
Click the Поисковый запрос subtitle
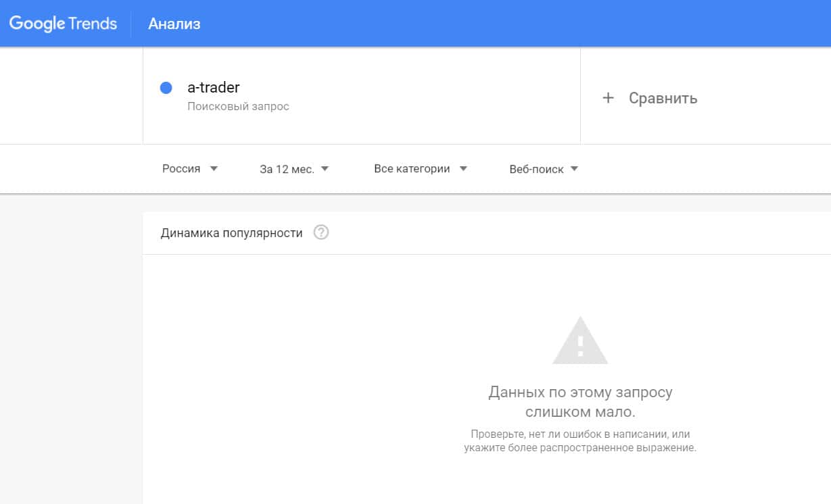click(x=238, y=107)
